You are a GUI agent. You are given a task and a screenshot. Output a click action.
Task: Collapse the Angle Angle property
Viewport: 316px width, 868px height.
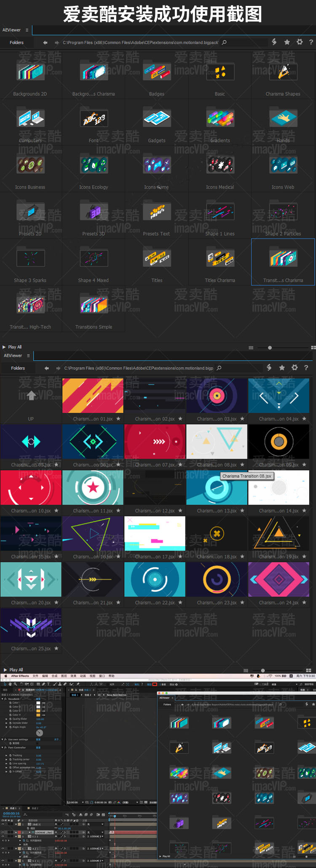pyautogui.click(x=6, y=727)
